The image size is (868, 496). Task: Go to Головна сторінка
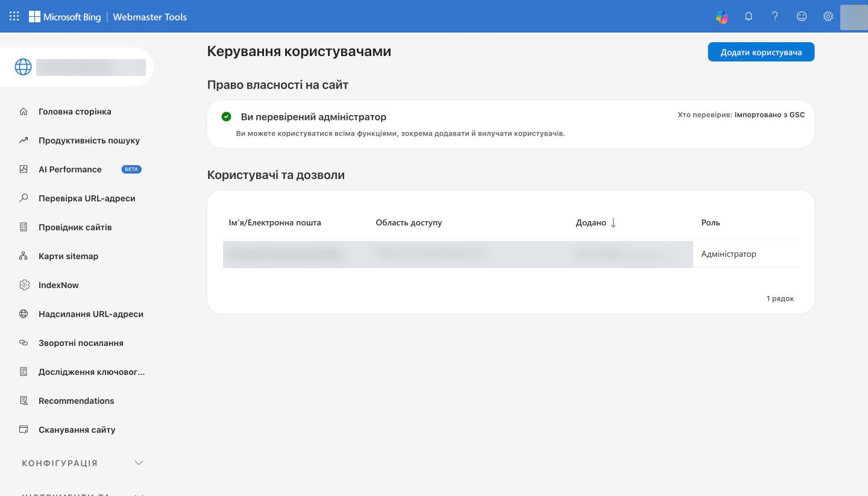(x=75, y=111)
